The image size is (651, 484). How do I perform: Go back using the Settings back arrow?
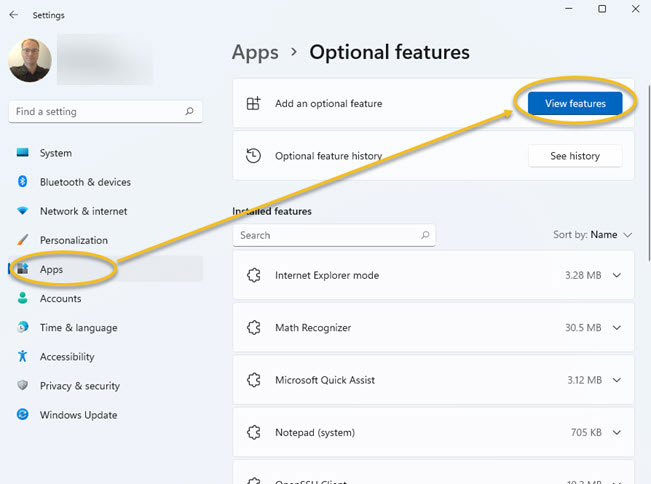pos(14,15)
